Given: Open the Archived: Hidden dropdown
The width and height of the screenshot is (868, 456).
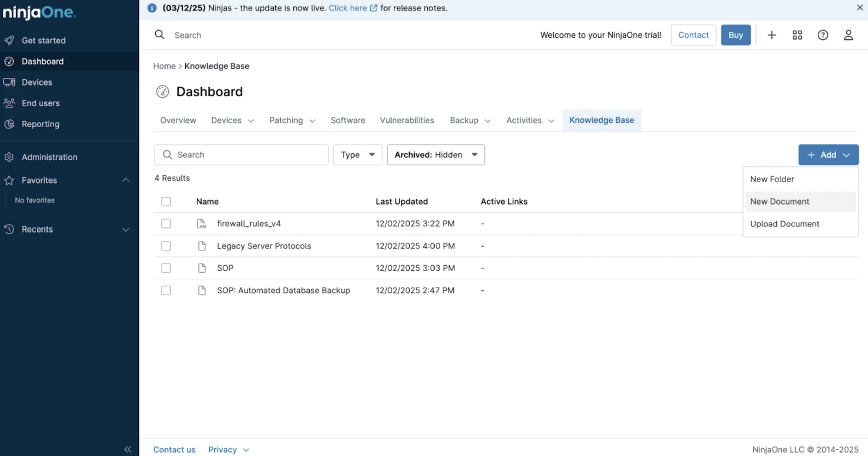Looking at the screenshot, I should pos(436,155).
